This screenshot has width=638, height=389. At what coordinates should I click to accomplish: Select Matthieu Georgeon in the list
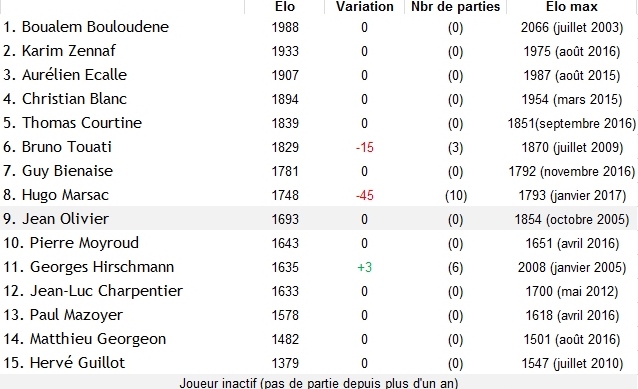pos(98,339)
